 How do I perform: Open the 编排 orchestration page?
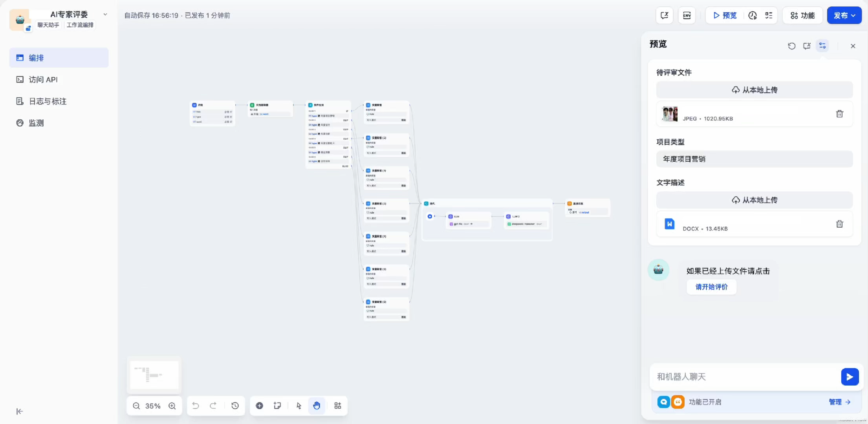(59, 58)
